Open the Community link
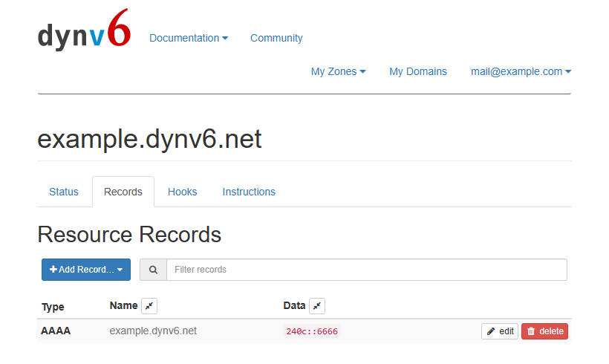The width and height of the screenshot is (609, 364). (x=276, y=38)
